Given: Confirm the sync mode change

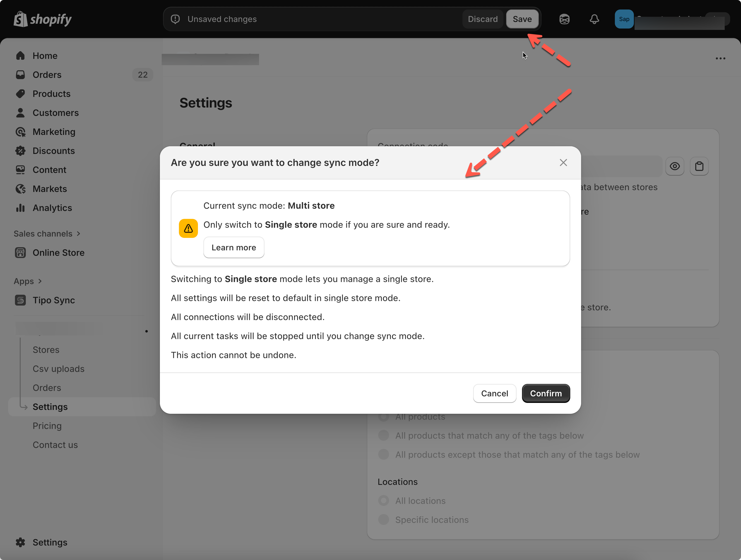Looking at the screenshot, I should pyautogui.click(x=546, y=393).
